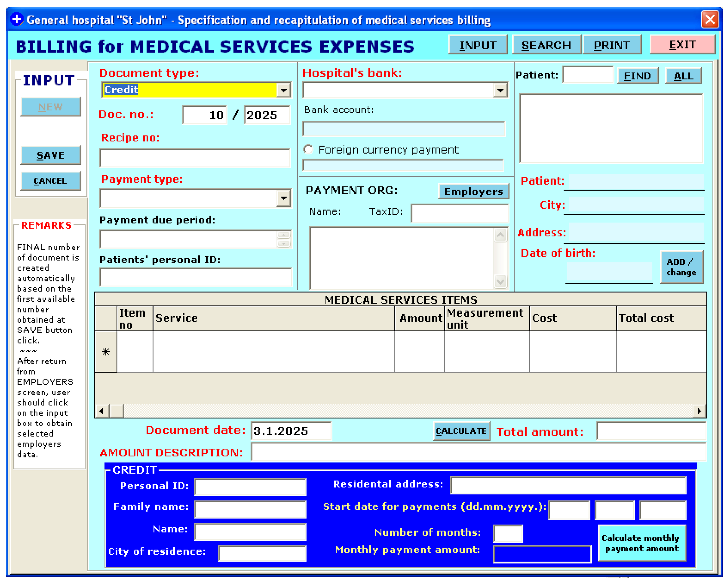
Task: Click the start date day field
Action: click(569, 510)
